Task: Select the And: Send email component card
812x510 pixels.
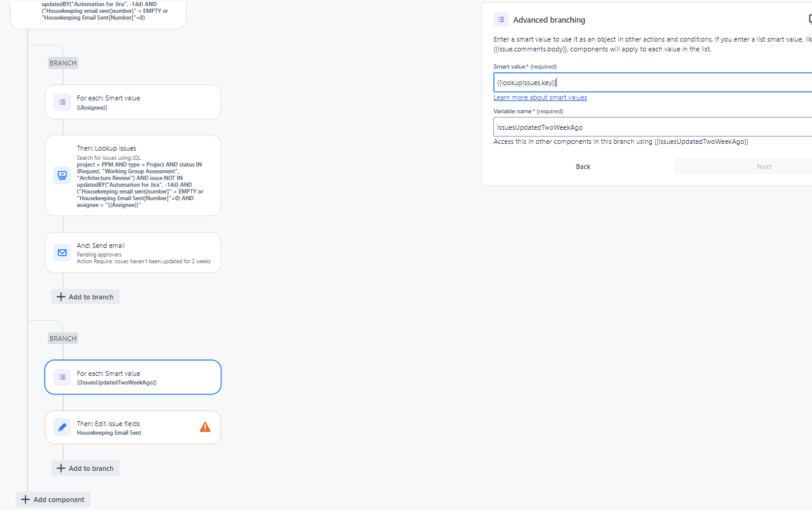Action: click(x=132, y=252)
